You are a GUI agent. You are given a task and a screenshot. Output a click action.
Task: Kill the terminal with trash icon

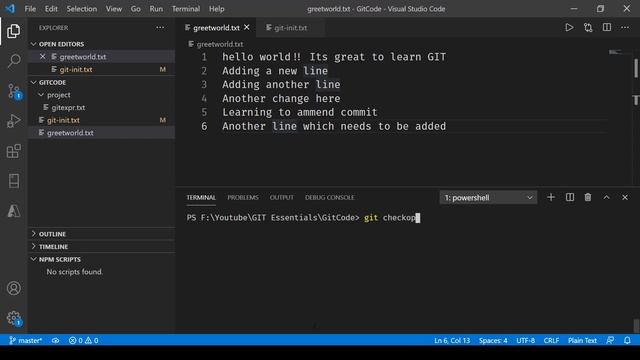click(x=588, y=198)
